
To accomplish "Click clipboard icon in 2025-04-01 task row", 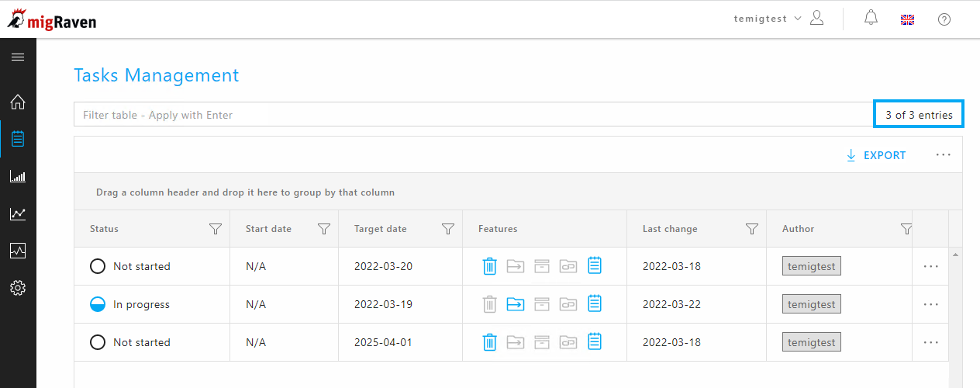I will tap(595, 341).
